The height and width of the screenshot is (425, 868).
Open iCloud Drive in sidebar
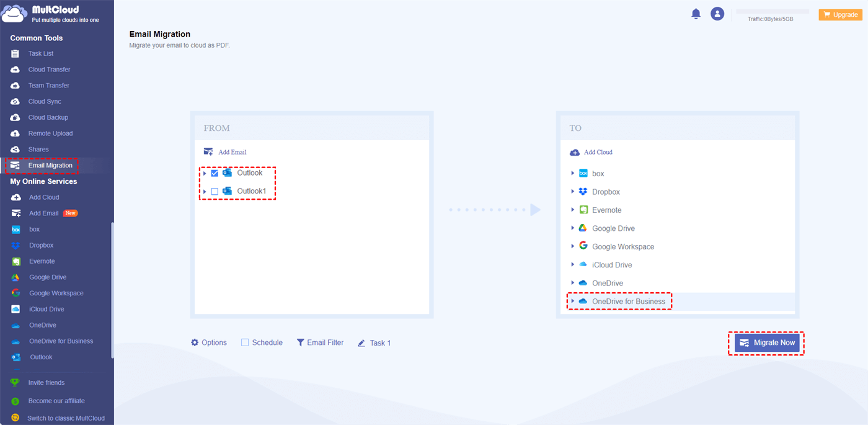point(46,309)
